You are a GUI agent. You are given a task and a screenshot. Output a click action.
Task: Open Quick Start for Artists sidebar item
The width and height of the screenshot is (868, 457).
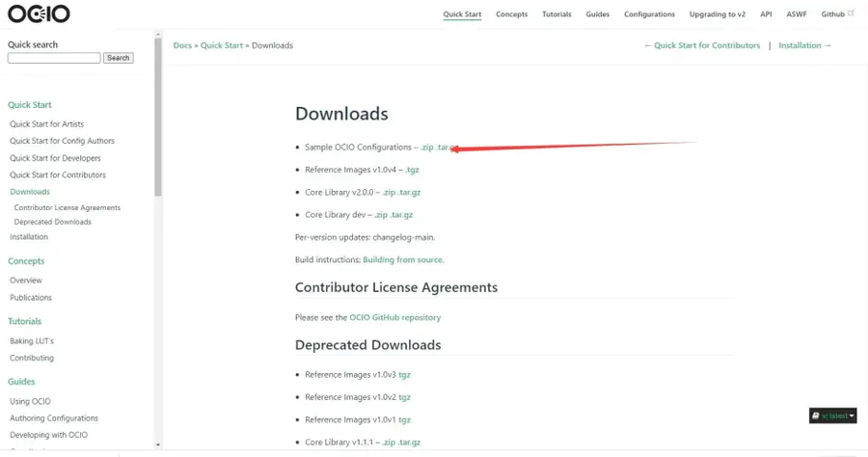coord(46,124)
